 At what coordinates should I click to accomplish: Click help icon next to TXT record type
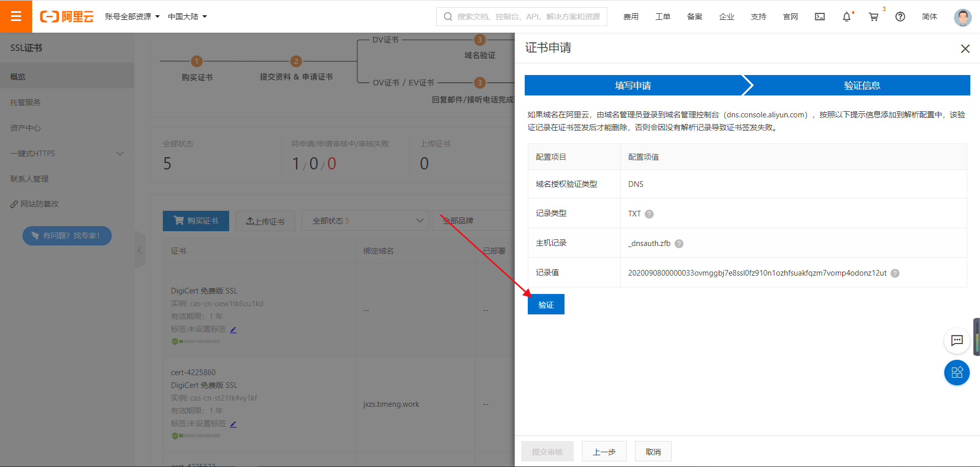(x=649, y=214)
